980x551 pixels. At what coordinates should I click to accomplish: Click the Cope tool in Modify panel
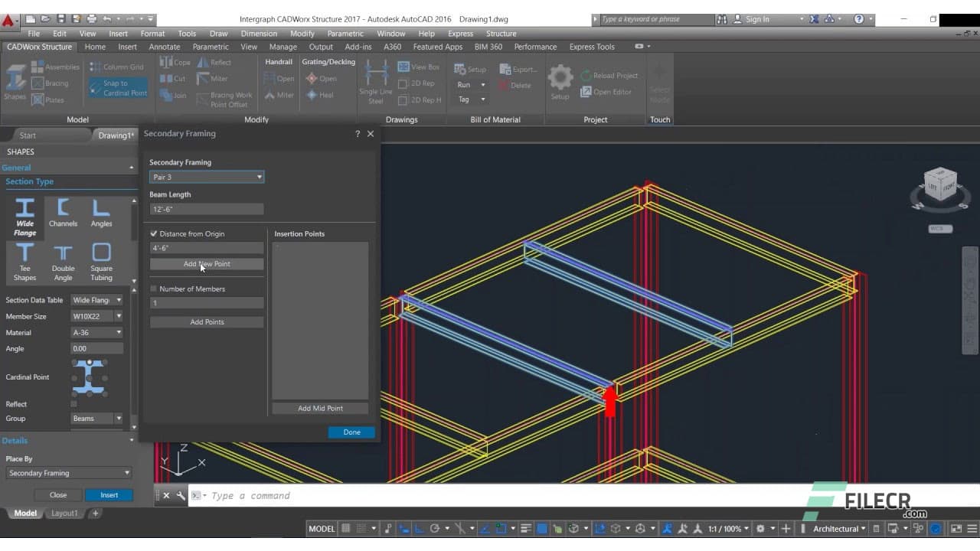tap(175, 61)
